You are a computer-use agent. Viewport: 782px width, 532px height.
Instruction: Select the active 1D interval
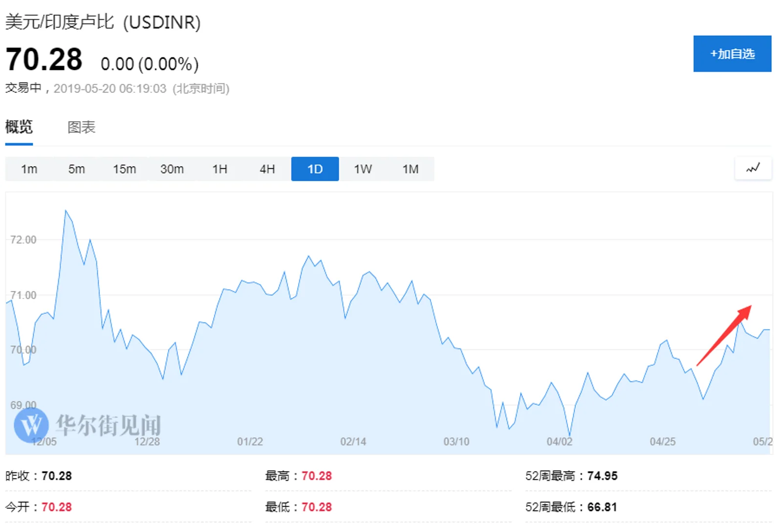pyautogui.click(x=315, y=169)
